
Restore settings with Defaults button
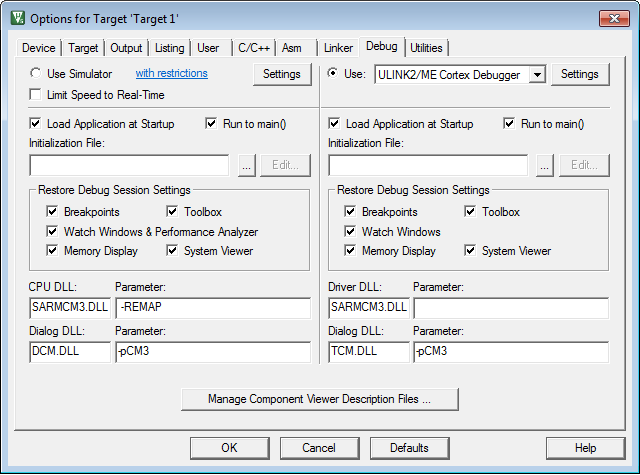pos(409,448)
